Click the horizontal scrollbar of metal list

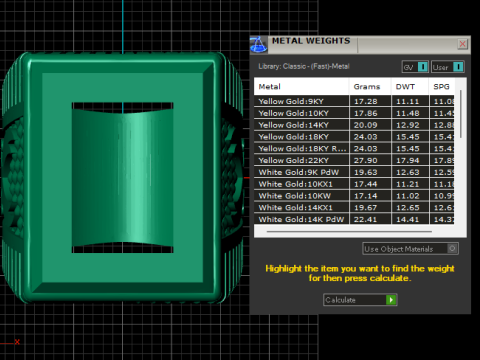349,231
